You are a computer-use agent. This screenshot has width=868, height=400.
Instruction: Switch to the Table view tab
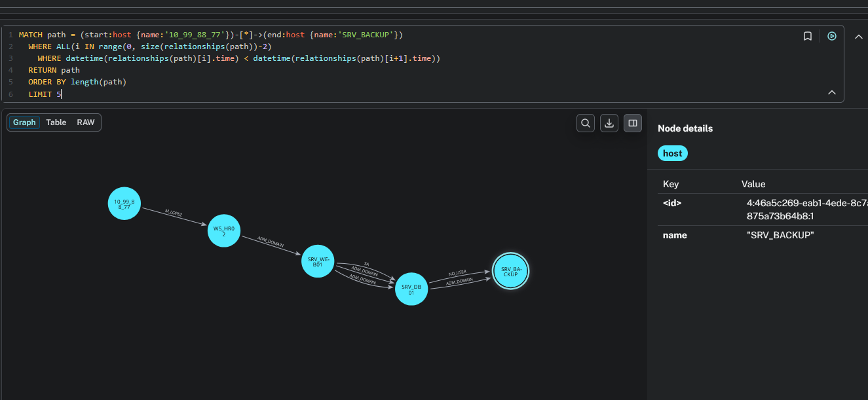(x=56, y=122)
